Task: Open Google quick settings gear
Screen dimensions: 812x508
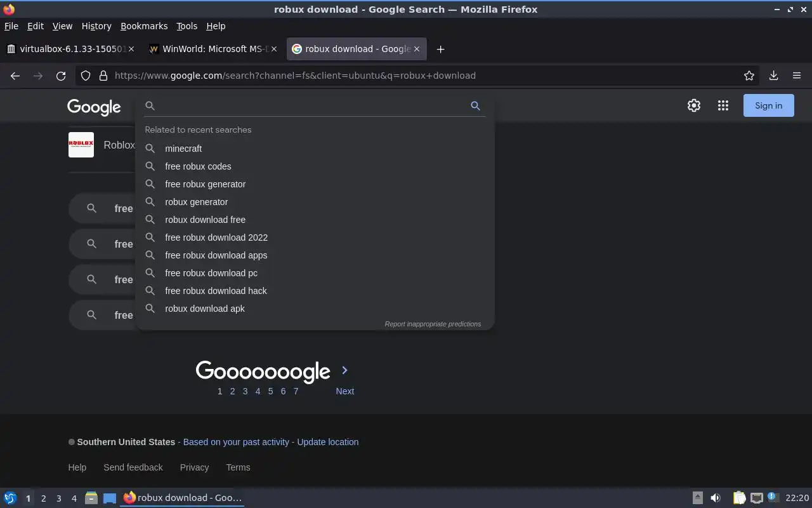Action: click(x=694, y=105)
